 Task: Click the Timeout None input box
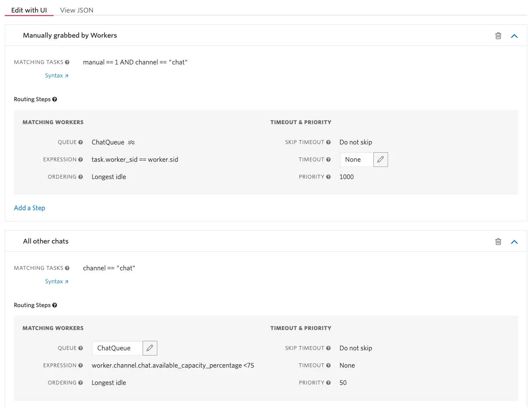[357, 160]
